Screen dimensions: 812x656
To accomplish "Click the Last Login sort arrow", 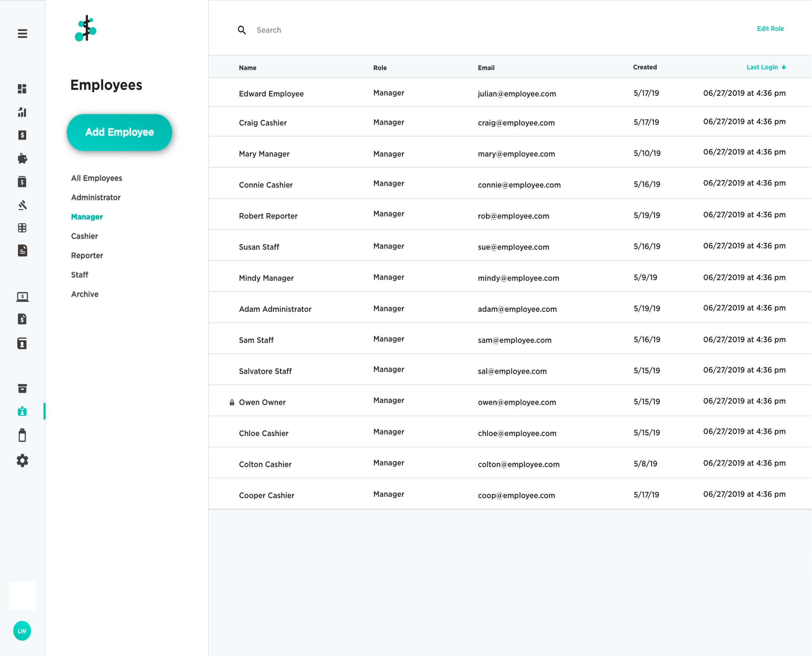I will click(x=784, y=67).
